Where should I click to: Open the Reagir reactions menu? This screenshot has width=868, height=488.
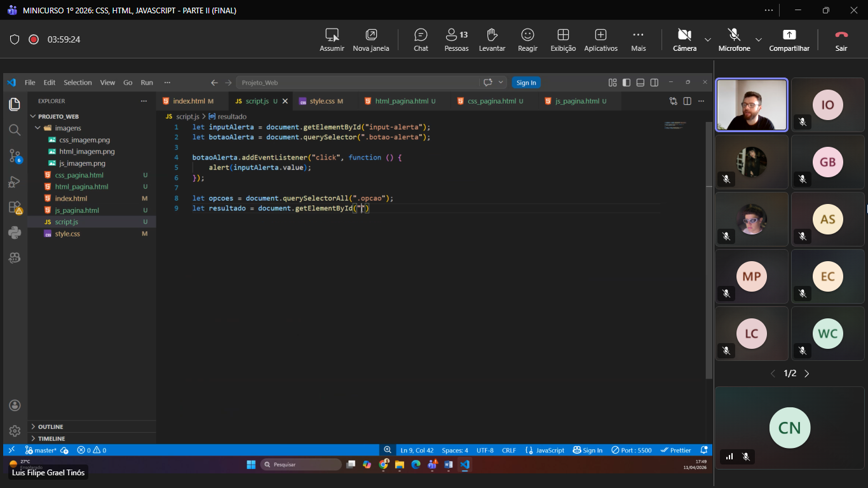[527, 39]
